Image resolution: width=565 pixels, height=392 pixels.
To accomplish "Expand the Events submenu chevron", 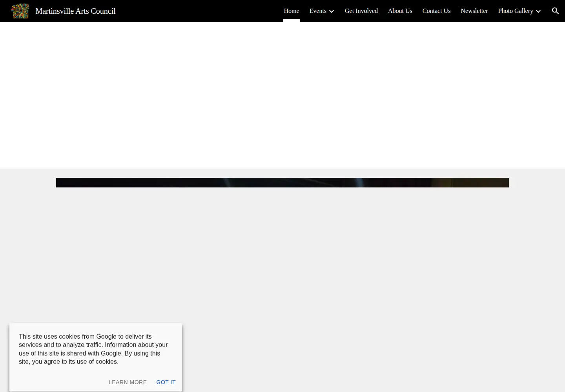I will point(332,11).
